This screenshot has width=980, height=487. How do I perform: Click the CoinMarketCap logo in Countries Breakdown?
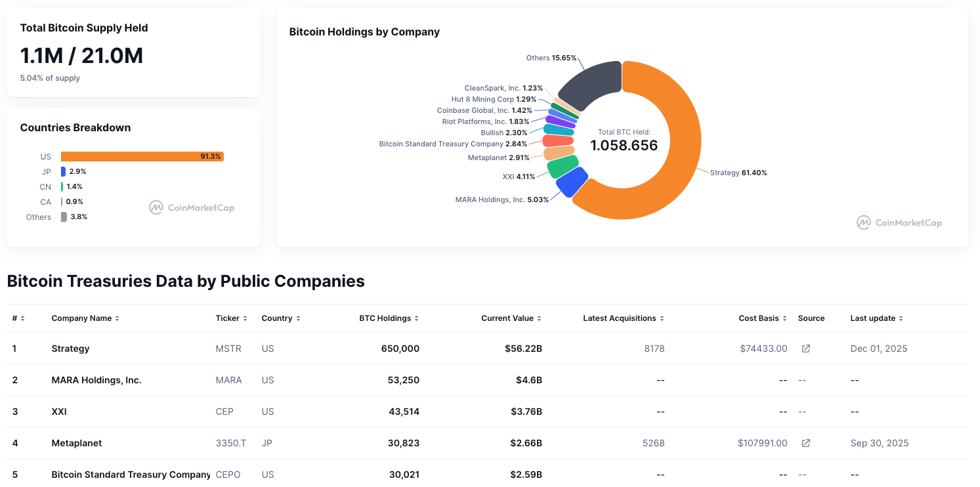click(191, 207)
